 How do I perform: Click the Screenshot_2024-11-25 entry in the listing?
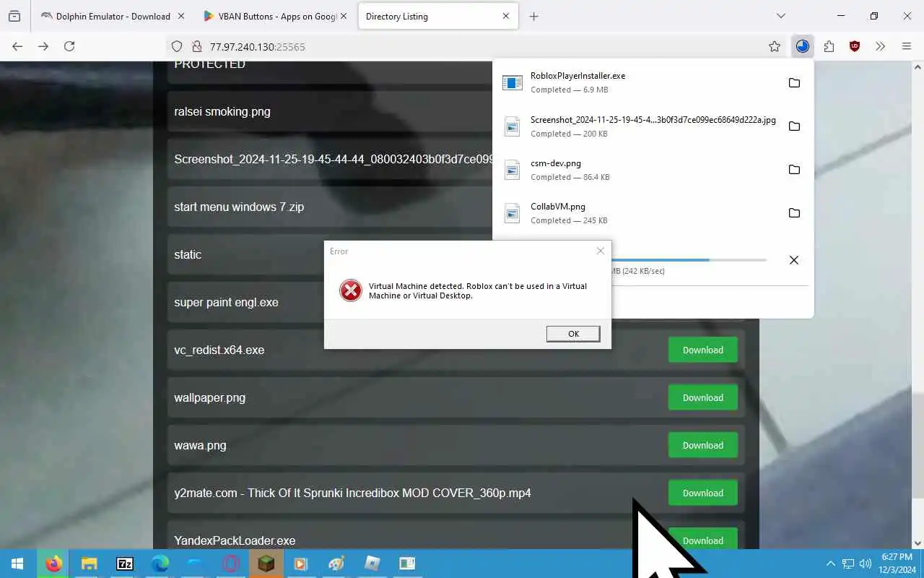pyautogui.click(x=333, y=159)
